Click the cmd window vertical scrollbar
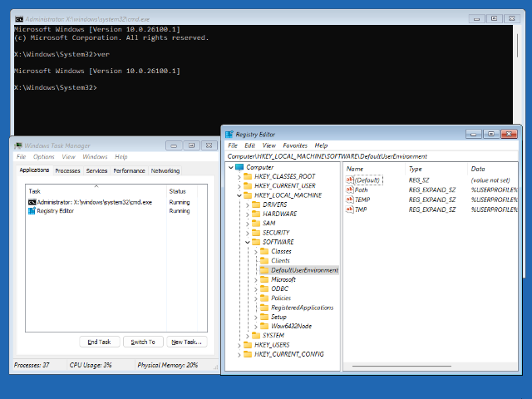This screenshot has height=399, width=532. point(517,46)
